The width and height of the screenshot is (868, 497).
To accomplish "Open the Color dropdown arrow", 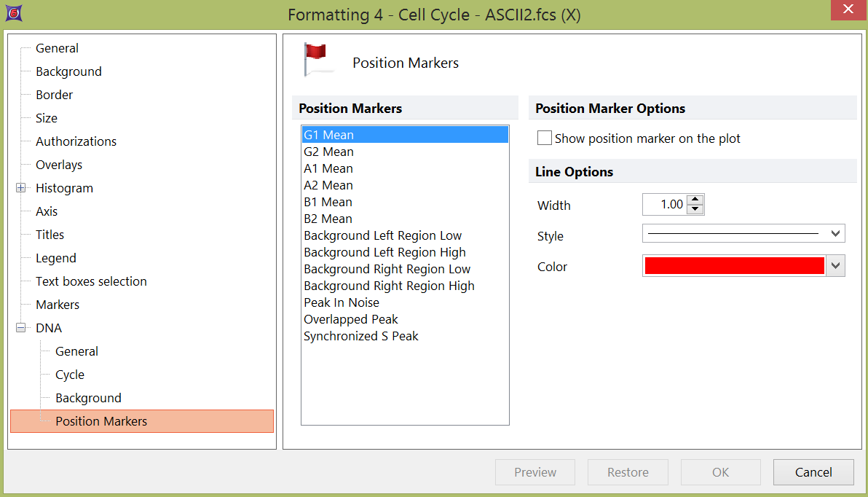I will tap(836, 266).
